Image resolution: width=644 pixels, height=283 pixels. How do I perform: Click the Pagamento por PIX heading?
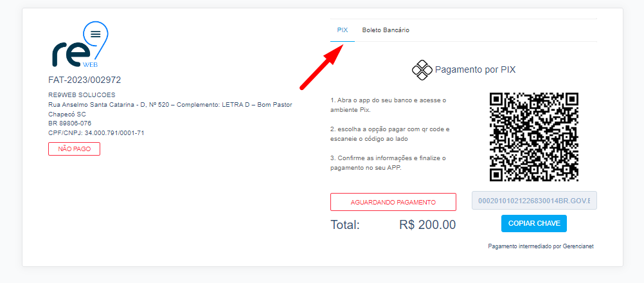click(x=475, y=70)
